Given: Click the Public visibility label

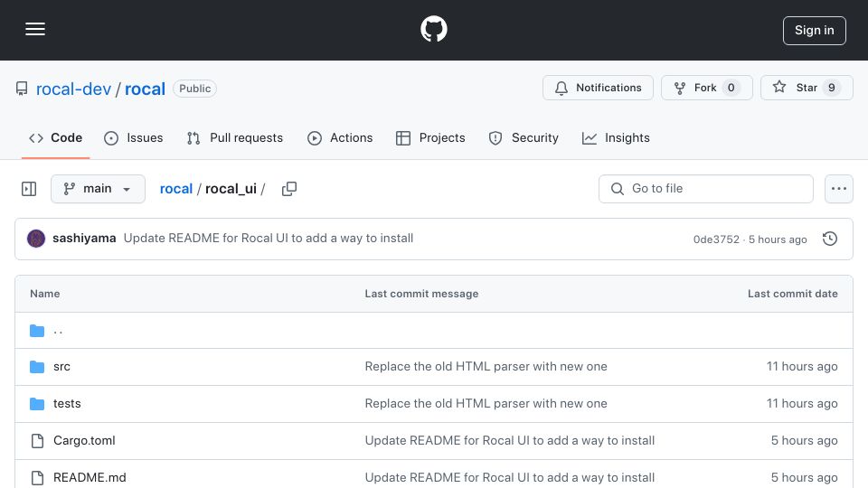Looking at the screenshot, I should [x=195, y=89].
